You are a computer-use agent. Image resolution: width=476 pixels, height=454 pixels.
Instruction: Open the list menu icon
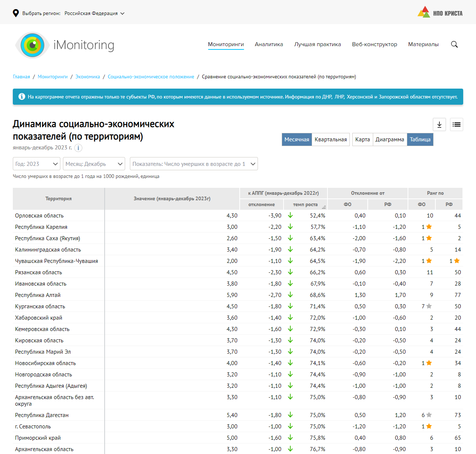pyautogui.click(x=456, y=124)
